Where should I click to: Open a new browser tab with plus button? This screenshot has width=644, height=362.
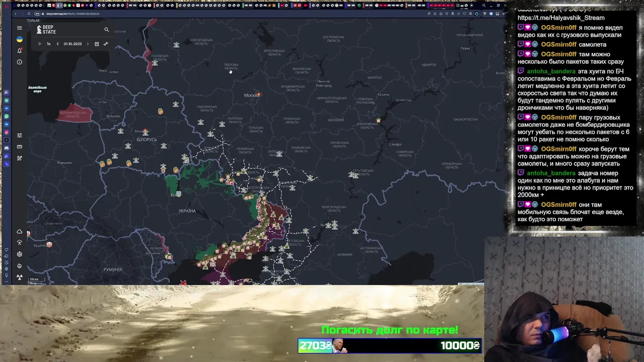(x=471, y=6)
